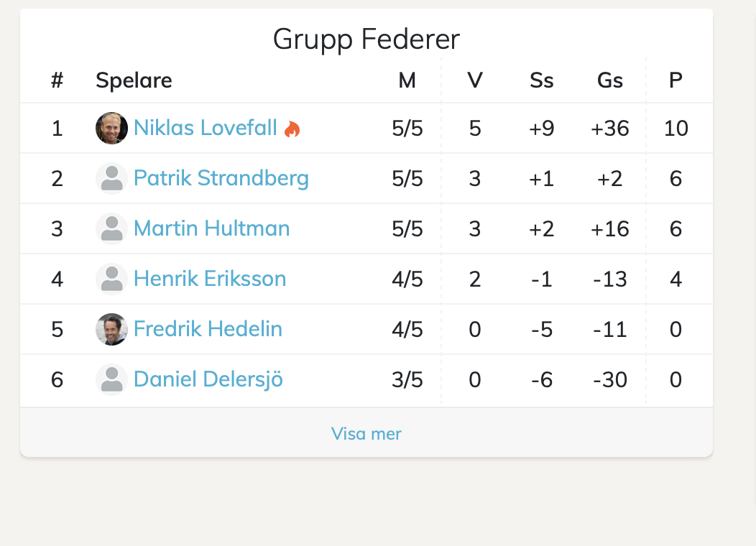Expand the table with Visa mer
The width and height of the screenshot is (756, 546).
[x=366, y=434]
